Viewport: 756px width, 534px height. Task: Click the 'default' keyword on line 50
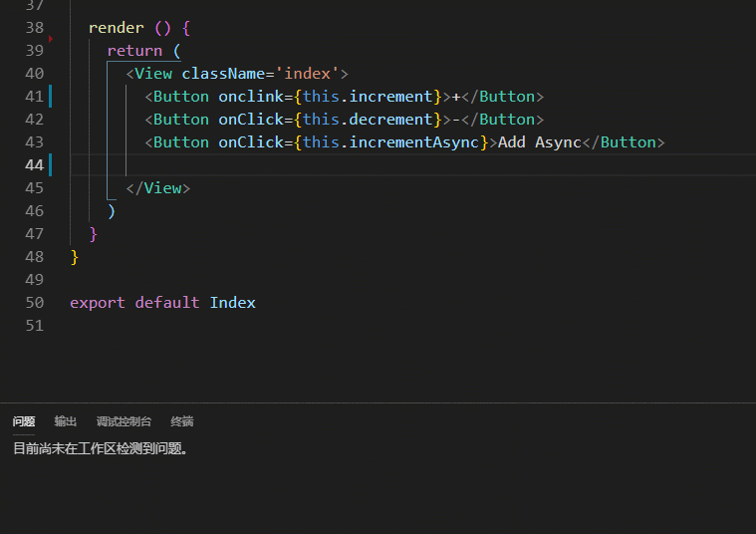[167, 303]
